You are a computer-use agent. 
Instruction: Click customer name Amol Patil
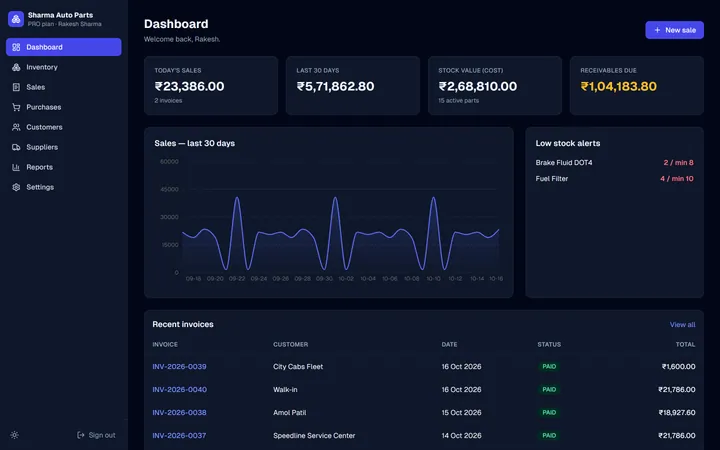click(290, 412)
